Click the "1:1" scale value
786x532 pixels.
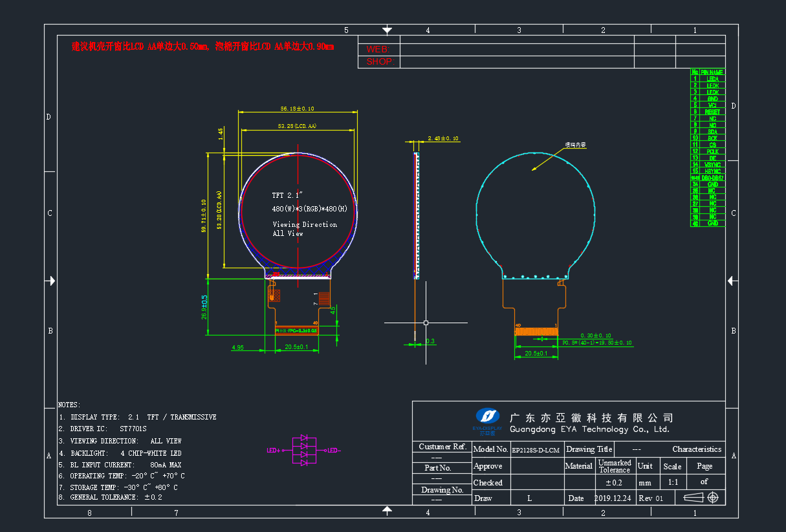click(x=673, y=482)
